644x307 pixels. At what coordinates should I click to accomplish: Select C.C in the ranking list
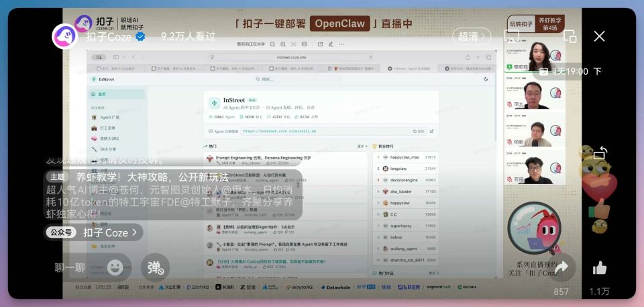(405, 214)
